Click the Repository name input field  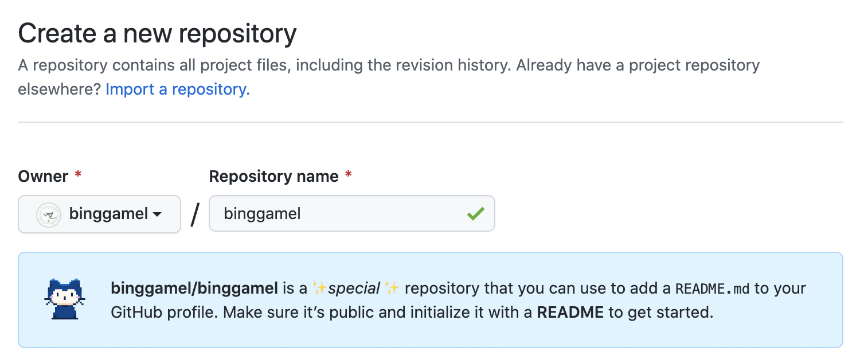pyautogui.click(x=351, y=214)
